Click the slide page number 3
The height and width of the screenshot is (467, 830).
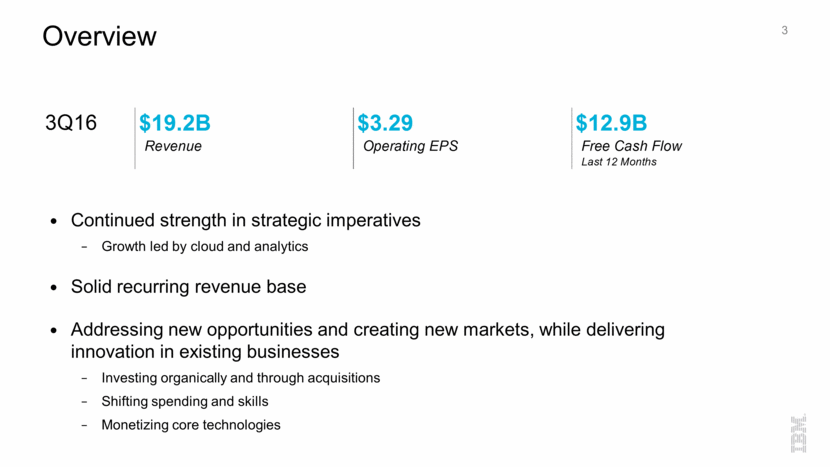click(x=785, y=31)
